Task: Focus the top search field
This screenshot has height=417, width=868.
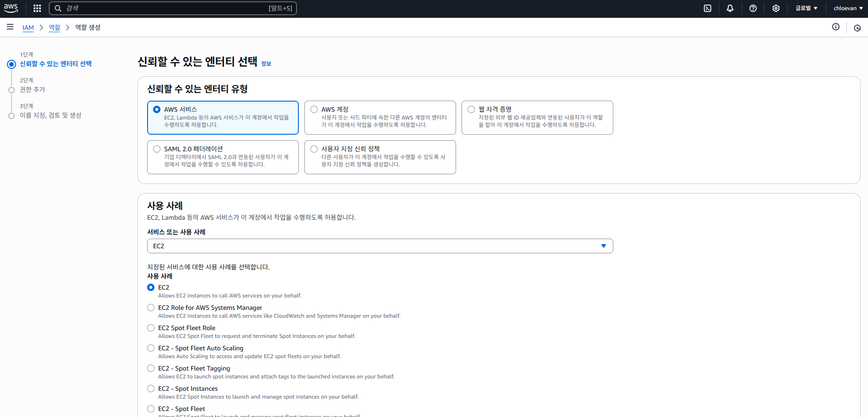Action: 173,8
